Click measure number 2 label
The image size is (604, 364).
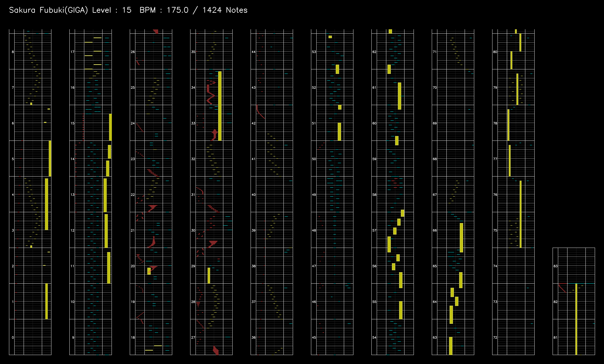tap(13, 266)
